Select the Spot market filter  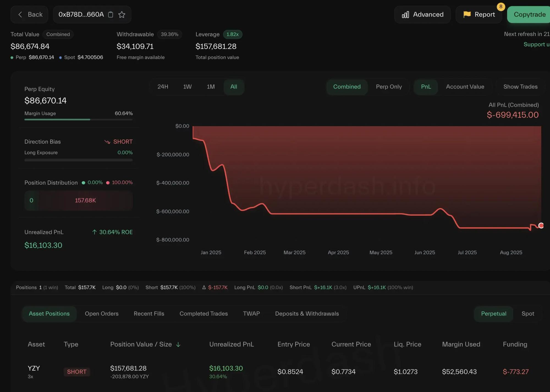[528, 314]
